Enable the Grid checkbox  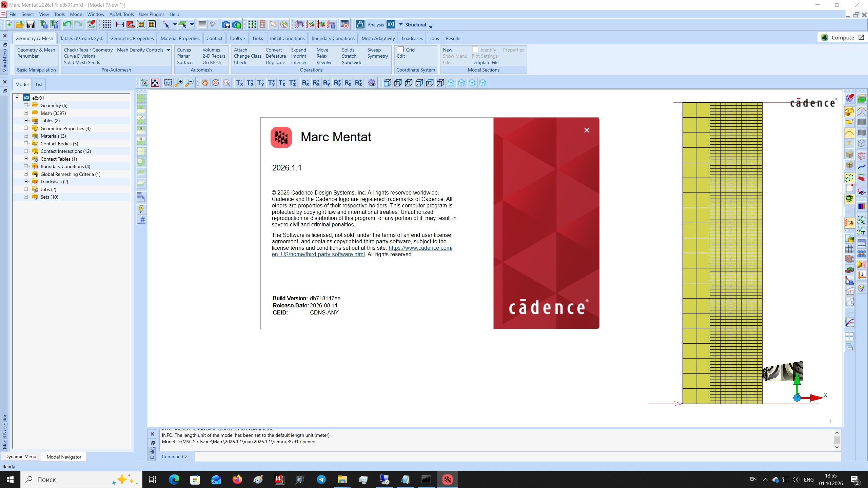coord(400,49)
